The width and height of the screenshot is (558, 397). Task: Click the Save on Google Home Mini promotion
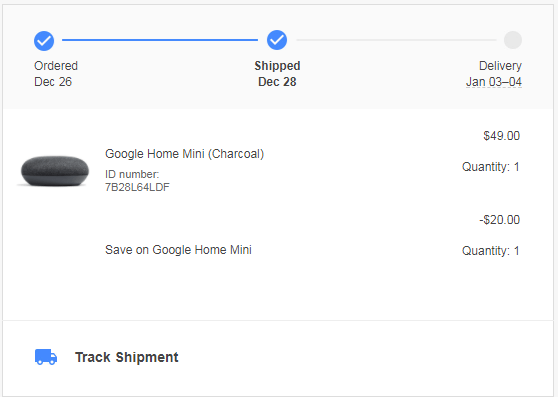click(x=178, y=250)
